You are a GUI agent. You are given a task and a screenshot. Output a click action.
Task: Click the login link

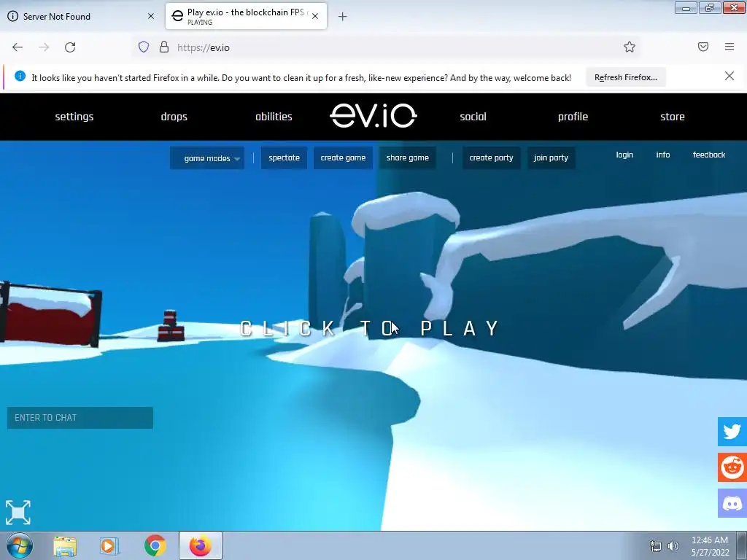point(624,155)
